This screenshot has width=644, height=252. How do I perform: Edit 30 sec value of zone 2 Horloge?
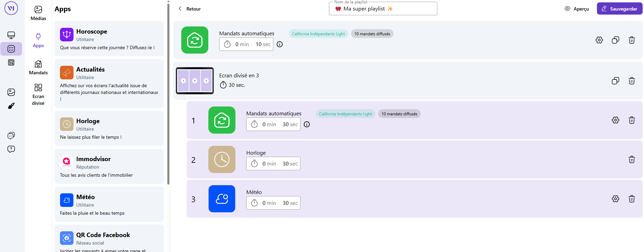point(290,164)
